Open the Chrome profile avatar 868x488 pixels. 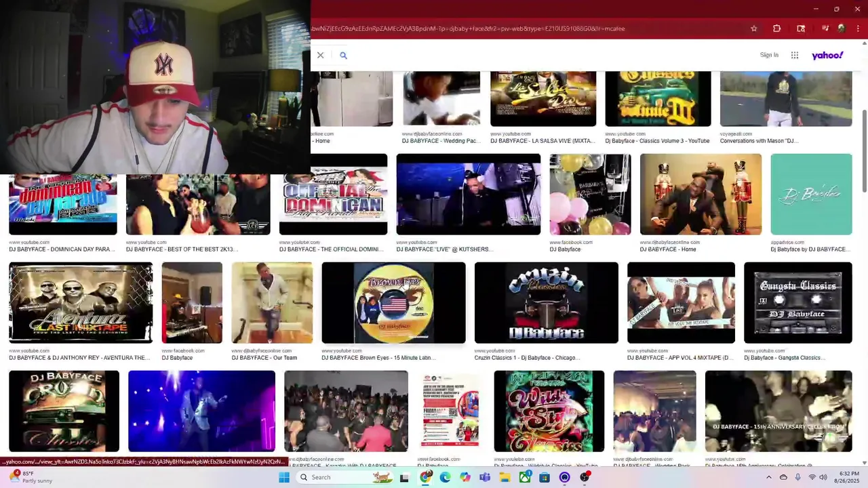tap(841, 28)
